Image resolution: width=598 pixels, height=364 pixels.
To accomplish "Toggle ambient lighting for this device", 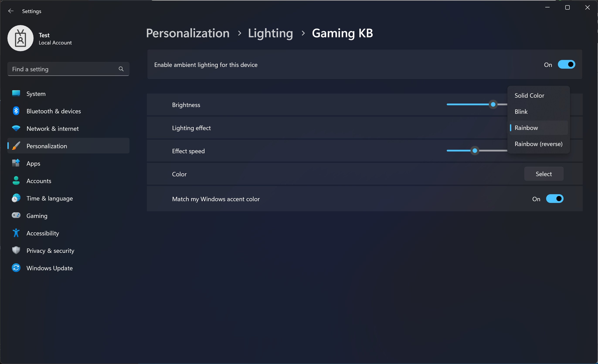I will tap(566, 65).
